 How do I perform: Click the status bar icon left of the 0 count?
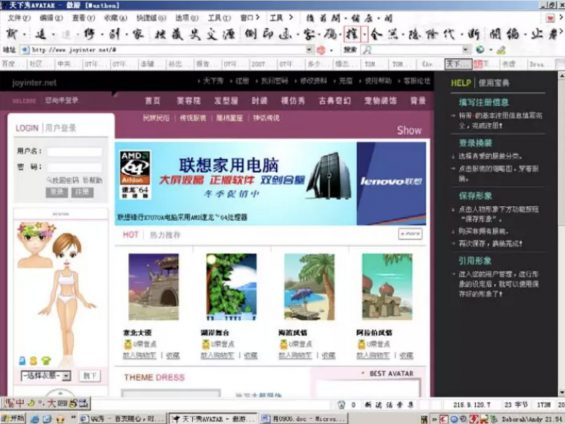[341, 405]
